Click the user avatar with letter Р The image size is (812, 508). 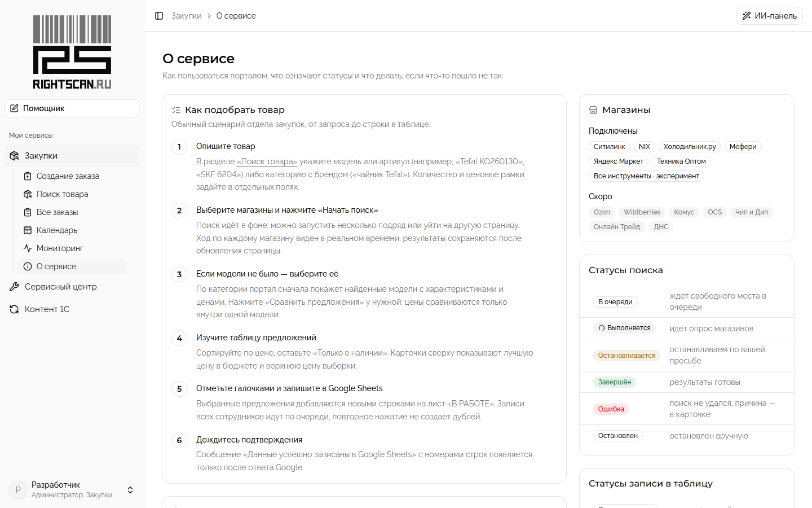point(18,490)
